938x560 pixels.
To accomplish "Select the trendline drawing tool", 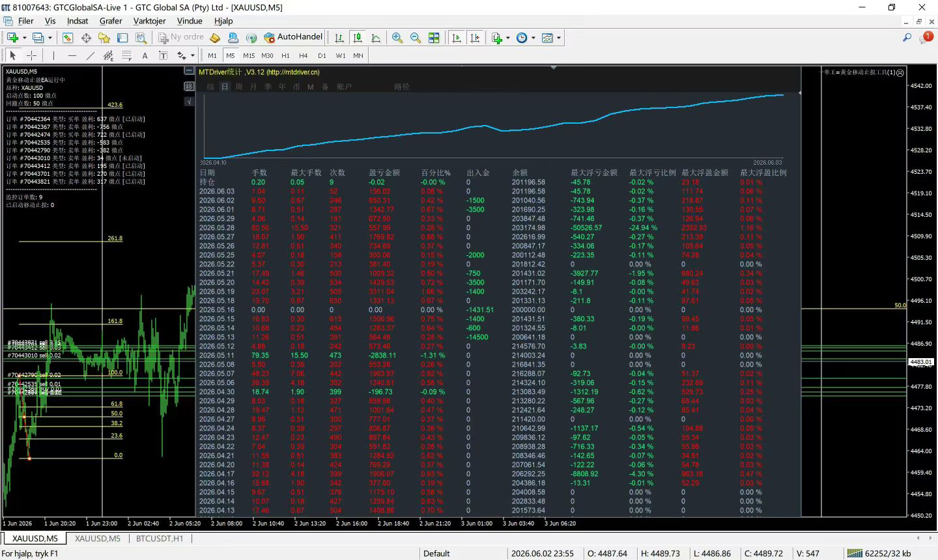I will (x=90, y=55).
